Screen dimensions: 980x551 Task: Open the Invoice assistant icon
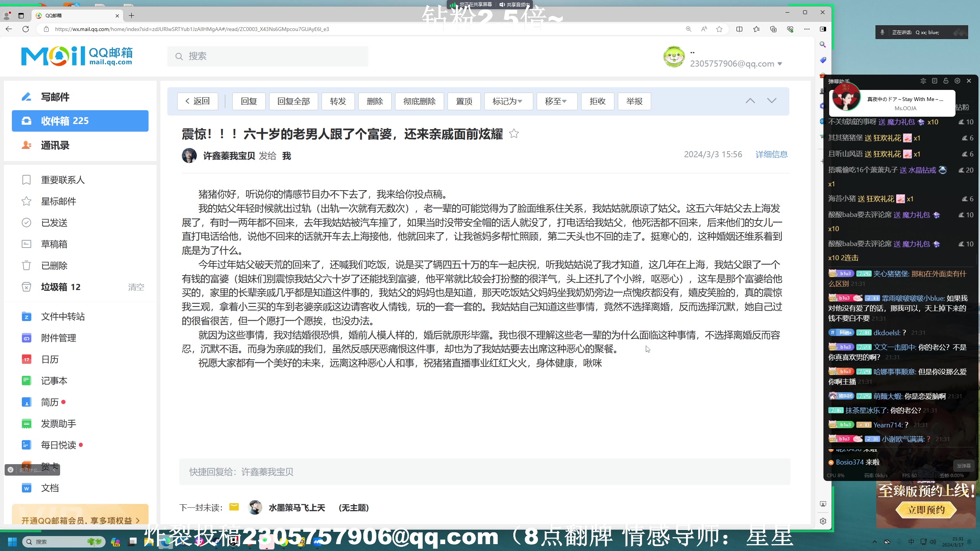pyautogui.click(x=26, y=424)
